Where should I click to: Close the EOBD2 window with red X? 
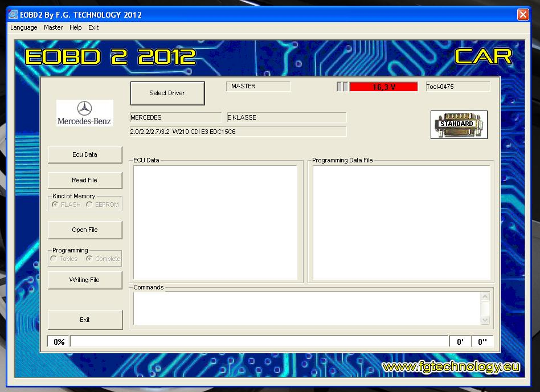click(x=522, y=15)
